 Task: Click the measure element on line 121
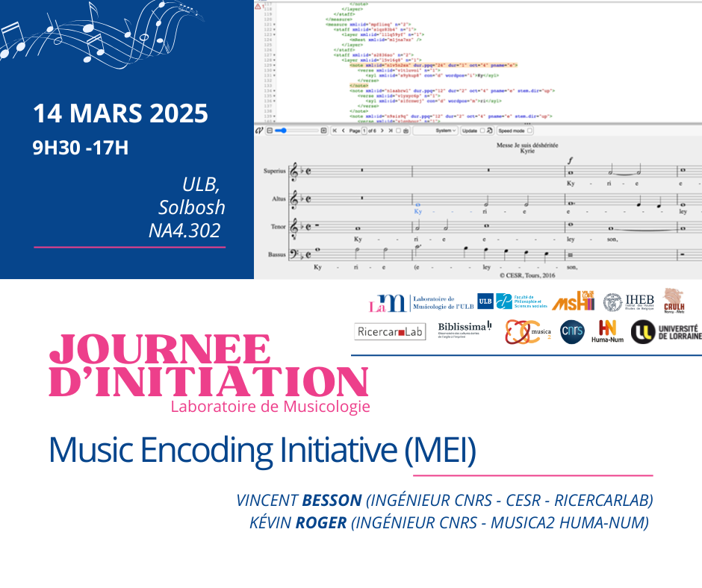[x=368, y=25]
